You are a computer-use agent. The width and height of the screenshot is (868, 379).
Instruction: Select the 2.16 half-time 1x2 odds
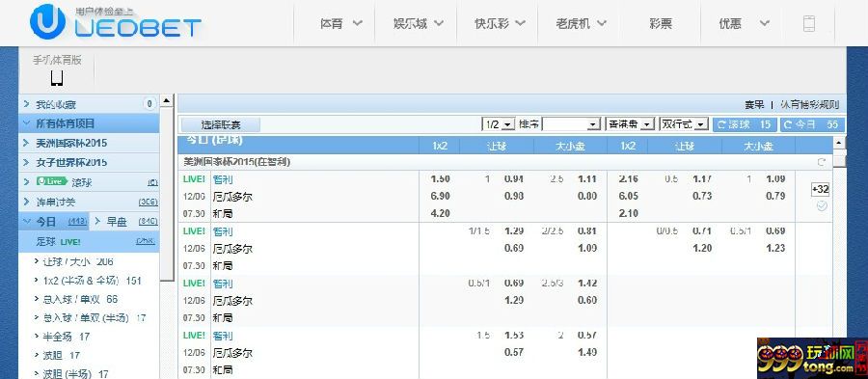pos(628,178)
